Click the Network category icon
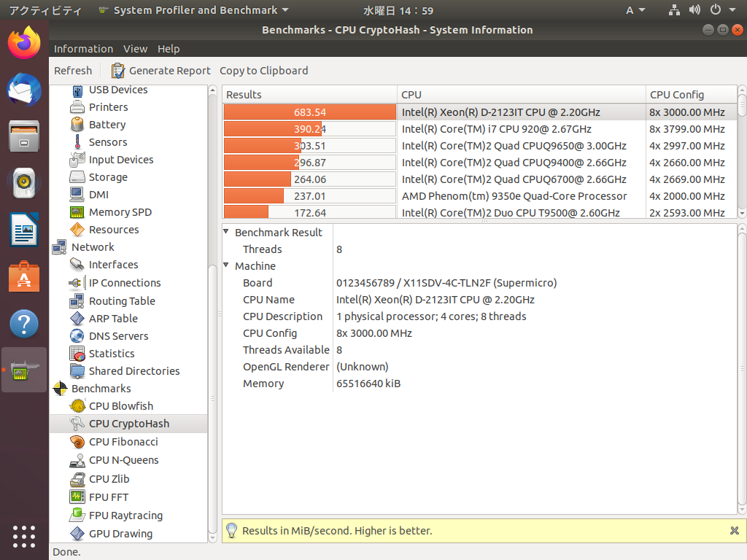 (x=60, y=247)
